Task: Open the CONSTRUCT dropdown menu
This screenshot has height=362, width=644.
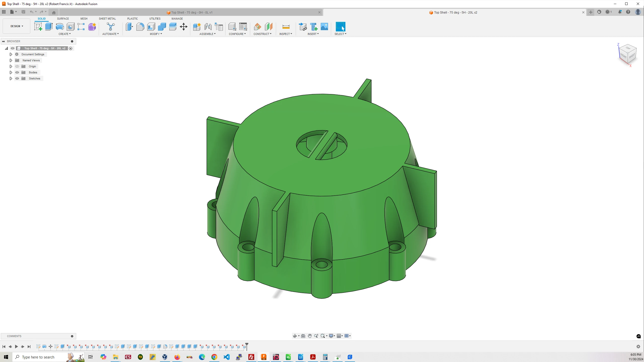Action: (x=262, y=34)
